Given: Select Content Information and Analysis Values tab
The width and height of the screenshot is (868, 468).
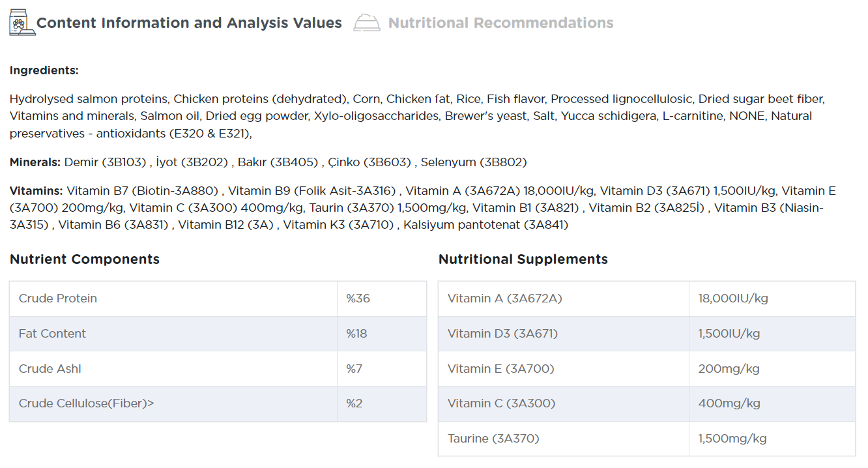Looking at the screenshot, I should pos(189,23).
